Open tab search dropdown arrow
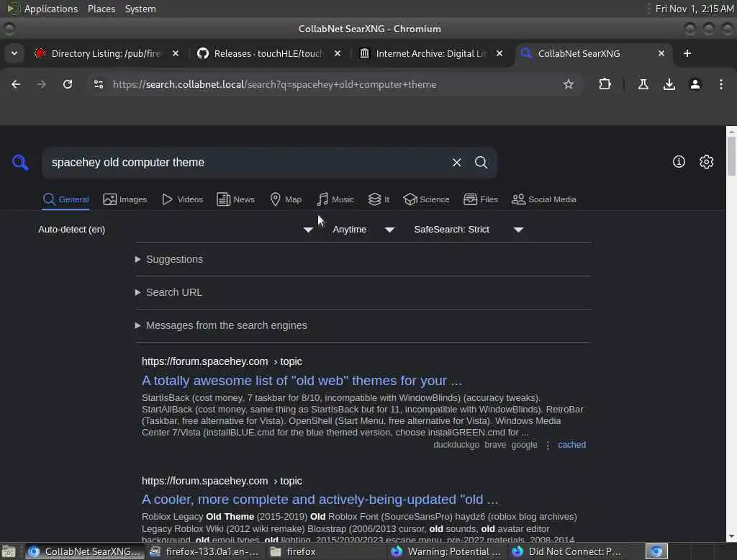 (14, 53)
